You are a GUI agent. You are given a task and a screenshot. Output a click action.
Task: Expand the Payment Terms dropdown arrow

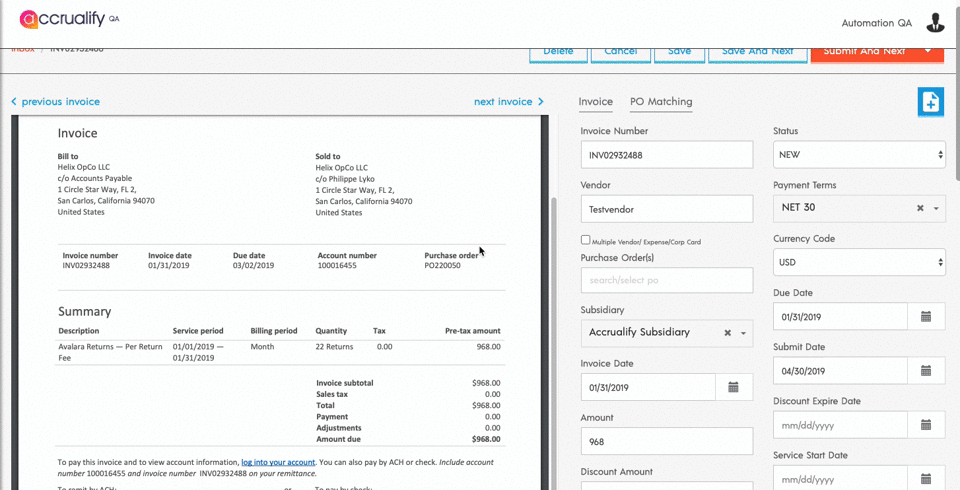coord(936,209)
